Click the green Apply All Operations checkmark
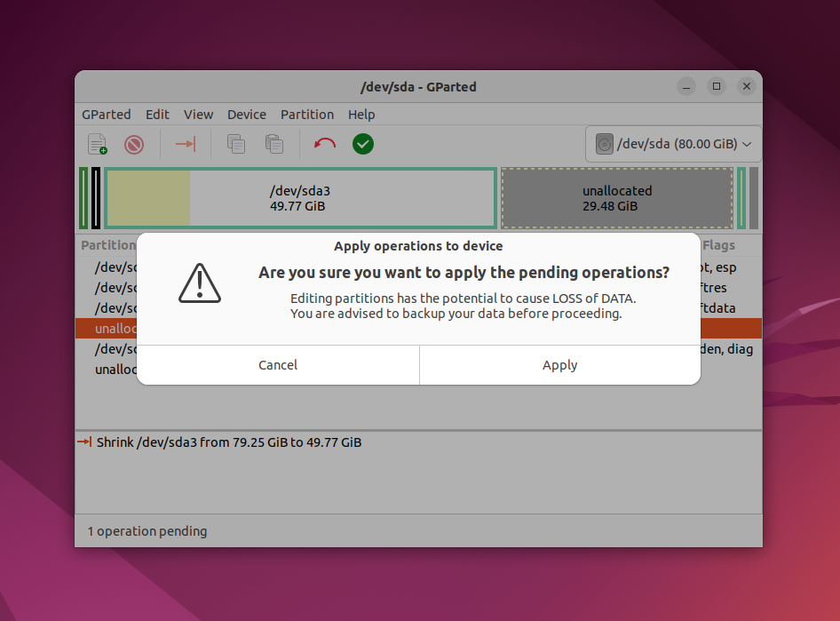This screenshot has width=840, height=621. 362,144
